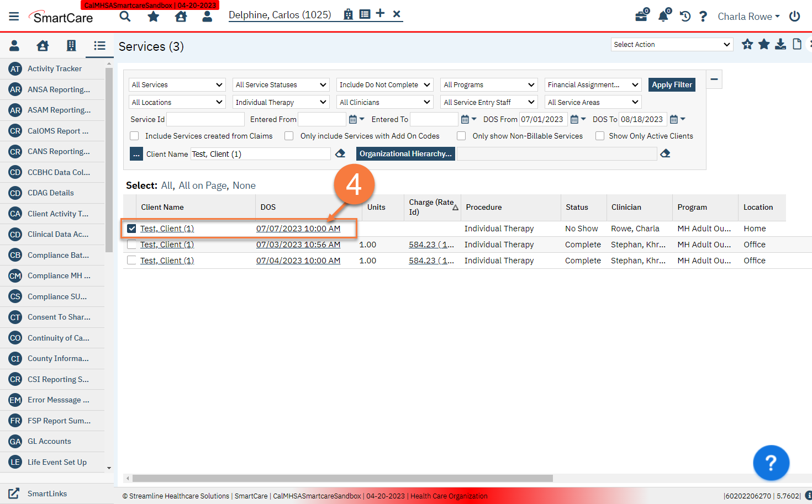This screenshot has height=504, width=812.
Task: Check the Include Services created from Claims checkbox
Action: pos(134,136)
